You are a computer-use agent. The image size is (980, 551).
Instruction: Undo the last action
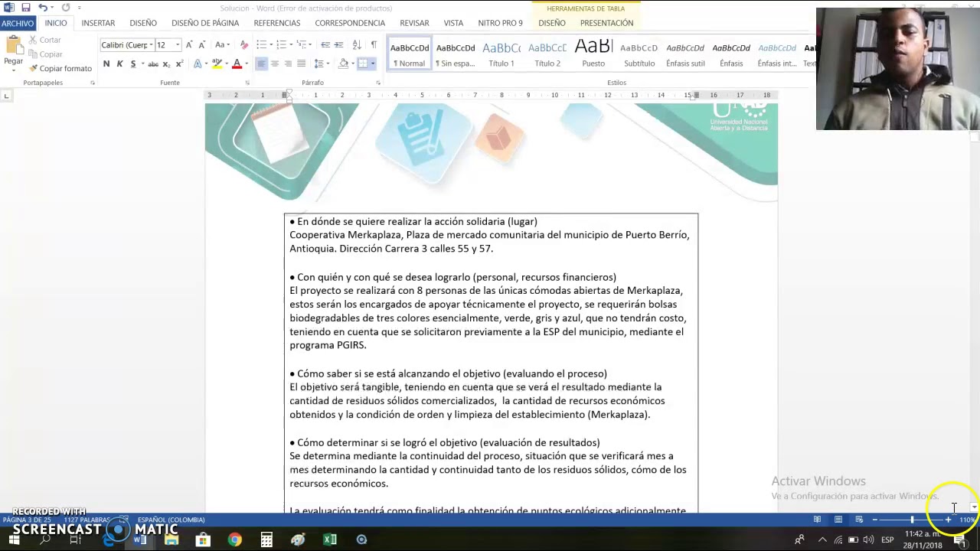click(x=43, y=8)
